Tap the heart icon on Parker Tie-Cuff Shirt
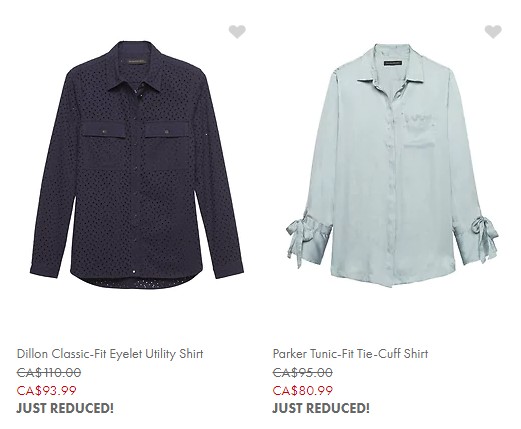 [493, 32]
